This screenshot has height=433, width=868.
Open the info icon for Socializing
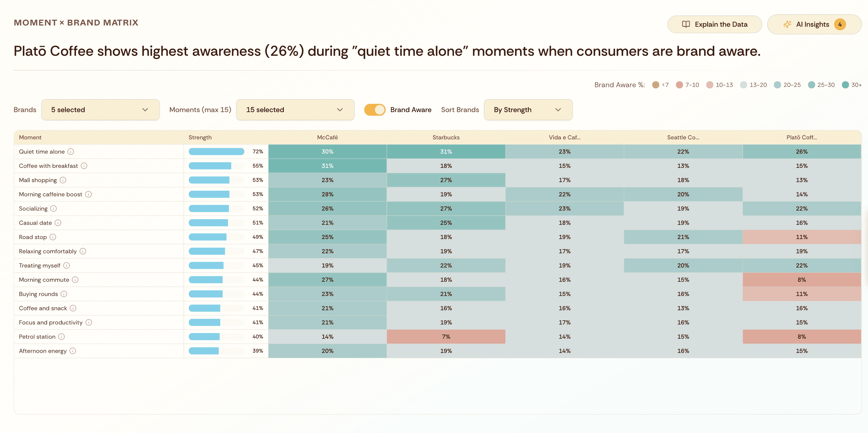pos(54,208)
